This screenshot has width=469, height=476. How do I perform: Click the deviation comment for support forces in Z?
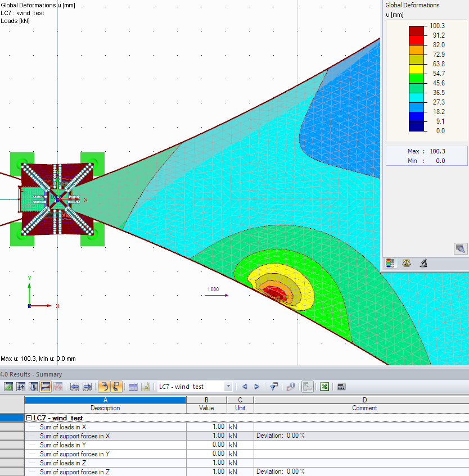pyautogui.click(x=281, y=472)
